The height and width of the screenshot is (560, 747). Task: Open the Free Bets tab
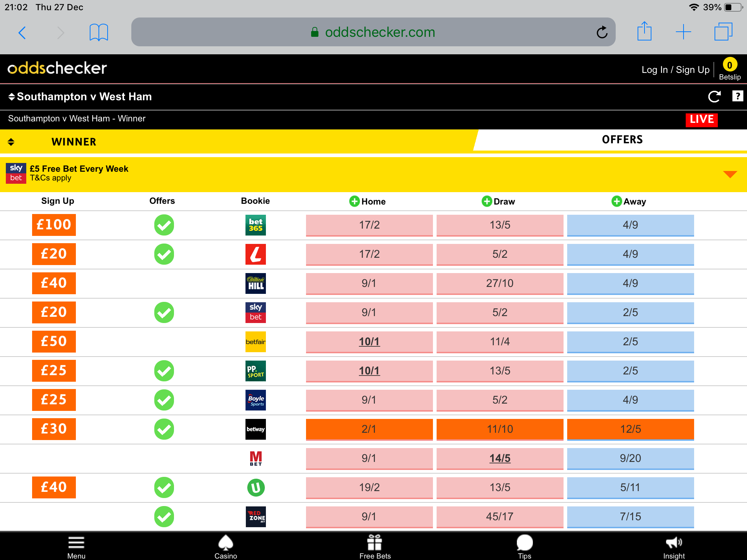pos(375,547)
